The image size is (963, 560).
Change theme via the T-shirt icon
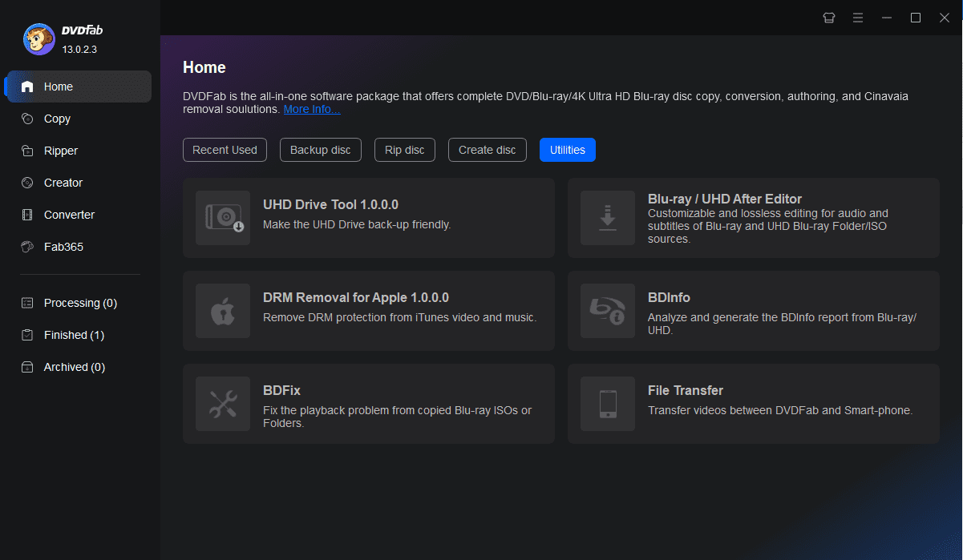(828, 17)
